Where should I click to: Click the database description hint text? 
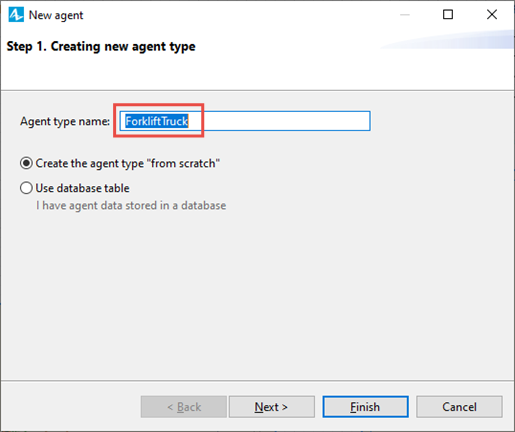tap(131, 206)
